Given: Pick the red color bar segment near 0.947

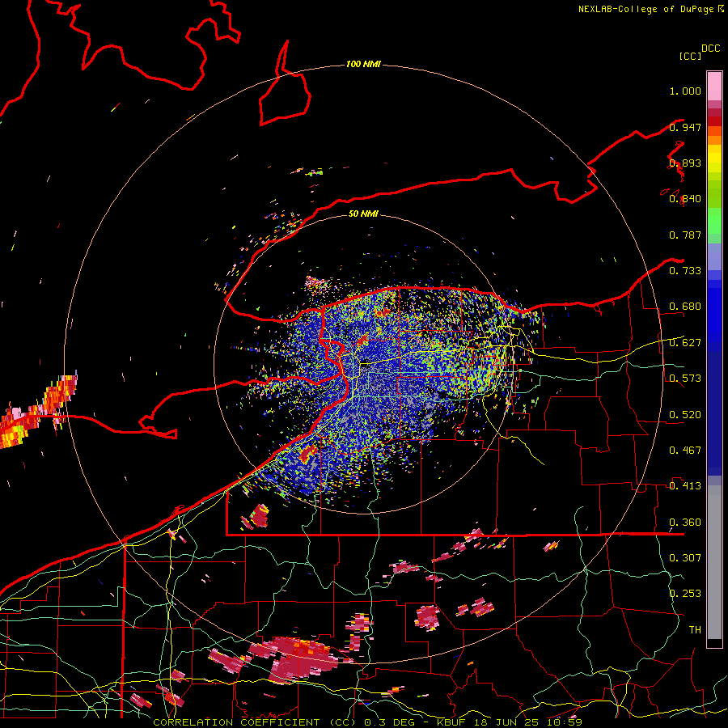Looking at the screenshot, I should [714, 121].
